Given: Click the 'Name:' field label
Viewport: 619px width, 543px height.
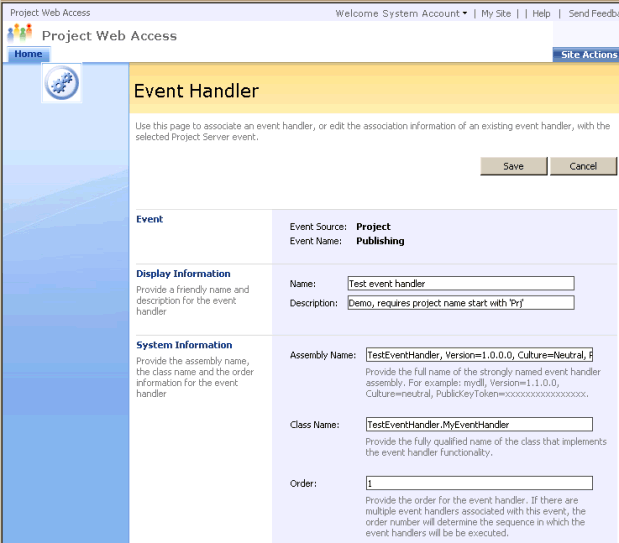Looking at the screenshot, I should click(x=302, y=284).
